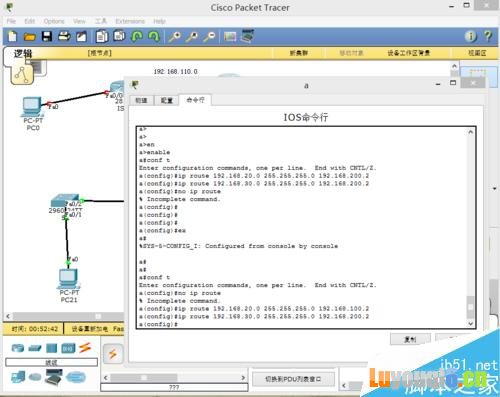Save the project with floppy disk icon
500x397 pixels.
(x=47, y=36)
